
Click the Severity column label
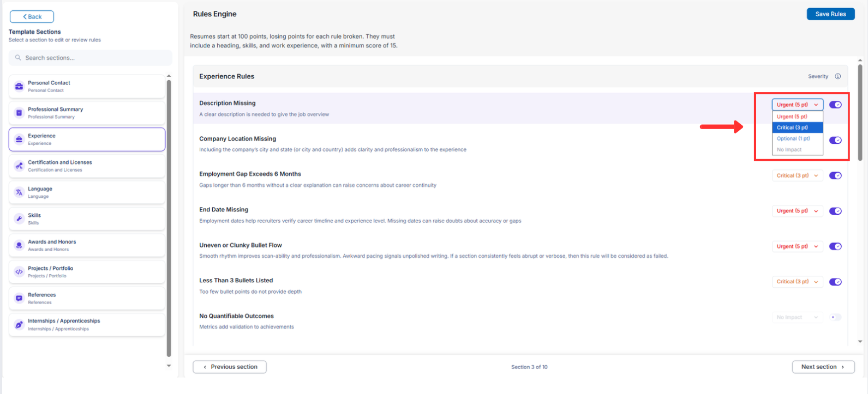[x=818, y=76]
